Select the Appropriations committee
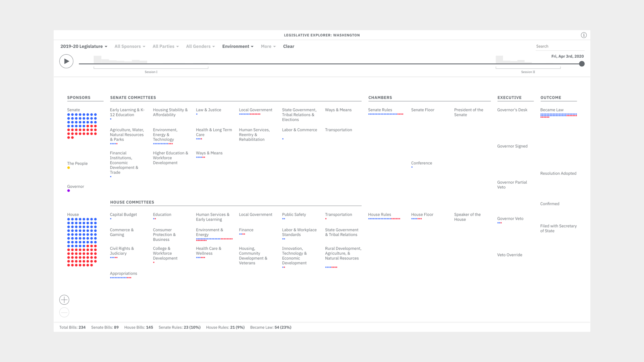This screenshot has height=362, width=644. tap(123, 274)
